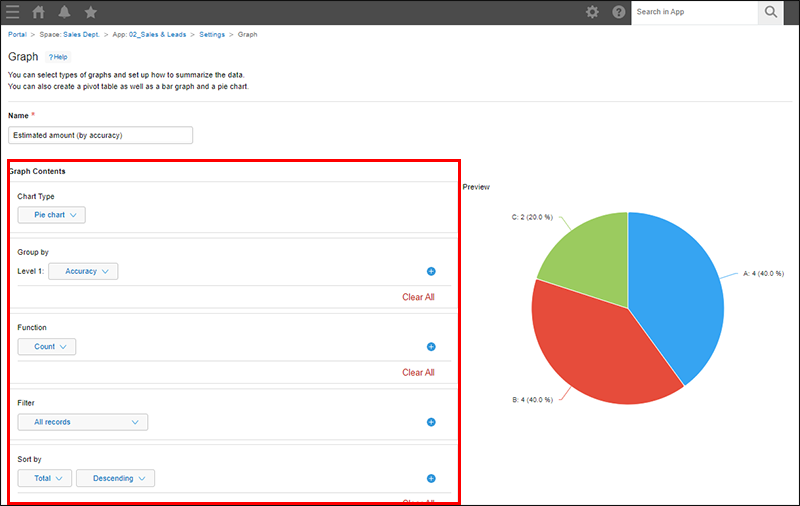Viewport: 800px width, 506px height.
Task: Click the graph Name input field
Action: (x=100, y=135)
